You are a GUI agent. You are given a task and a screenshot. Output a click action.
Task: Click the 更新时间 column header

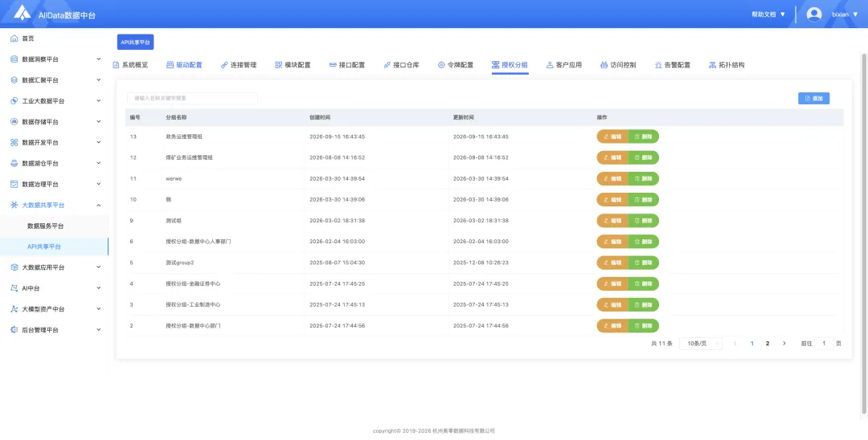(x=464, y=118)
